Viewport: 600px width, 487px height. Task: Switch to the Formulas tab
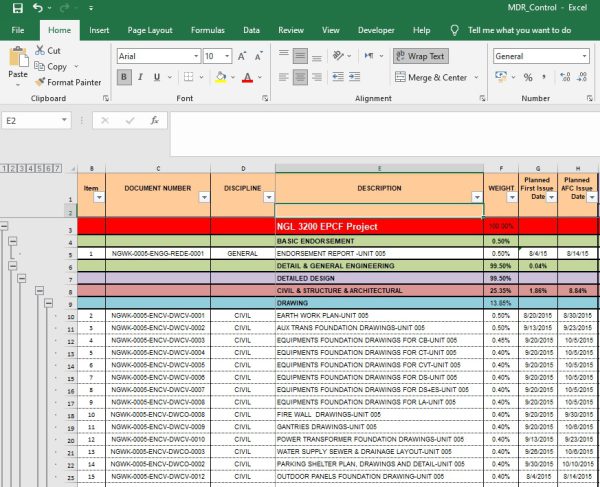pyautogui.click(x=210, y=30)
